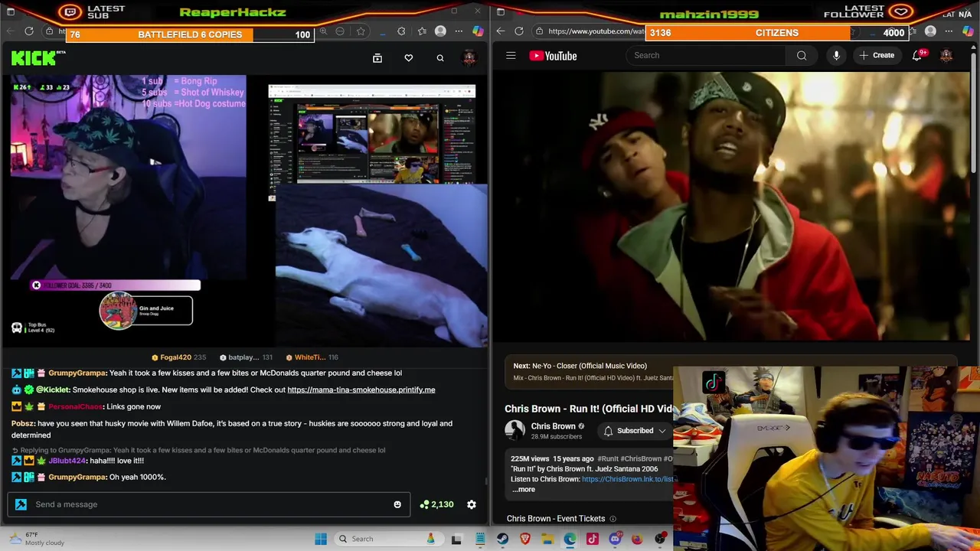Open Chris Brown channel name link

point(553,426)
